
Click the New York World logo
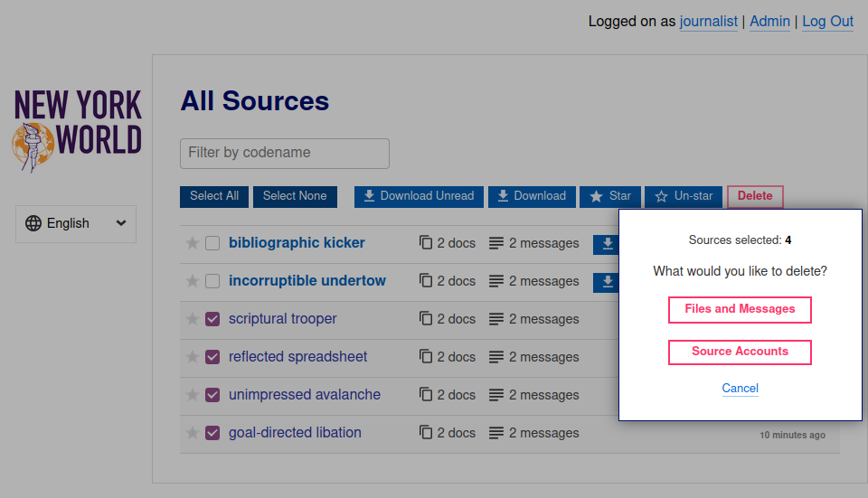point(78,130)
